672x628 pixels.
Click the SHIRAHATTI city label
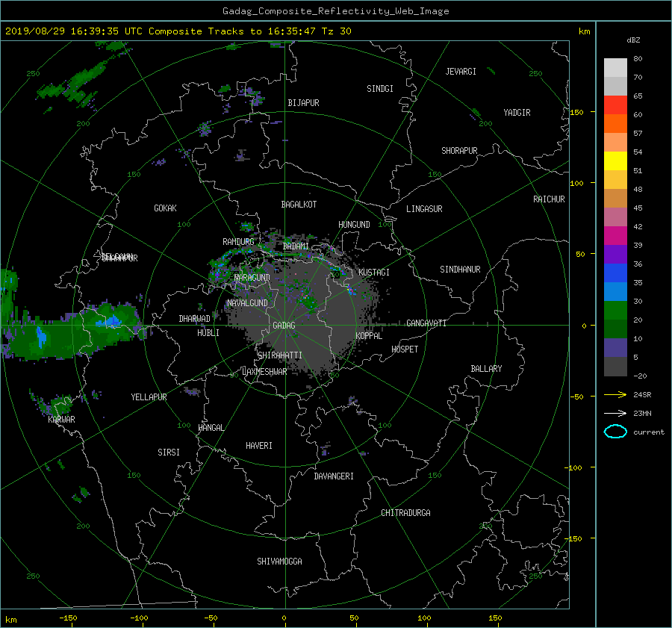[x=280, y=355]
